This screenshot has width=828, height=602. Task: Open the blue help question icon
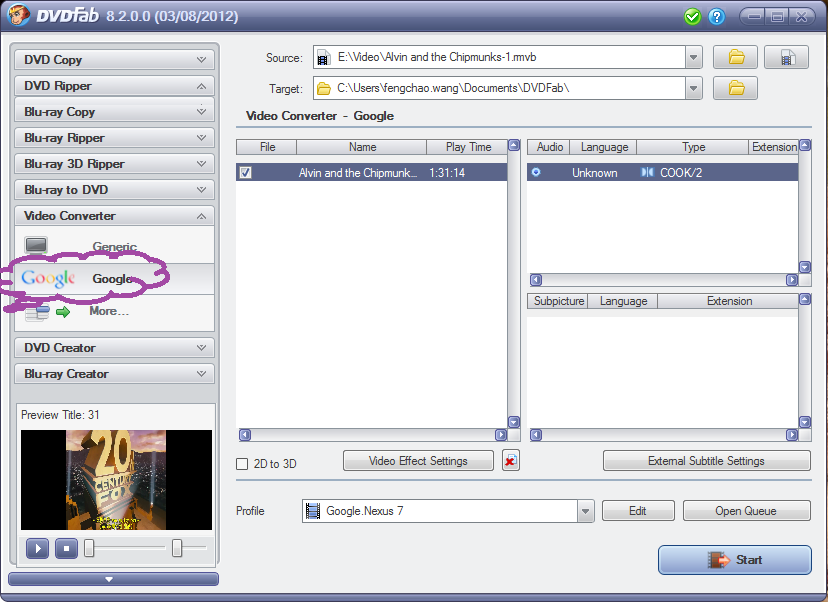coord(717,17)
